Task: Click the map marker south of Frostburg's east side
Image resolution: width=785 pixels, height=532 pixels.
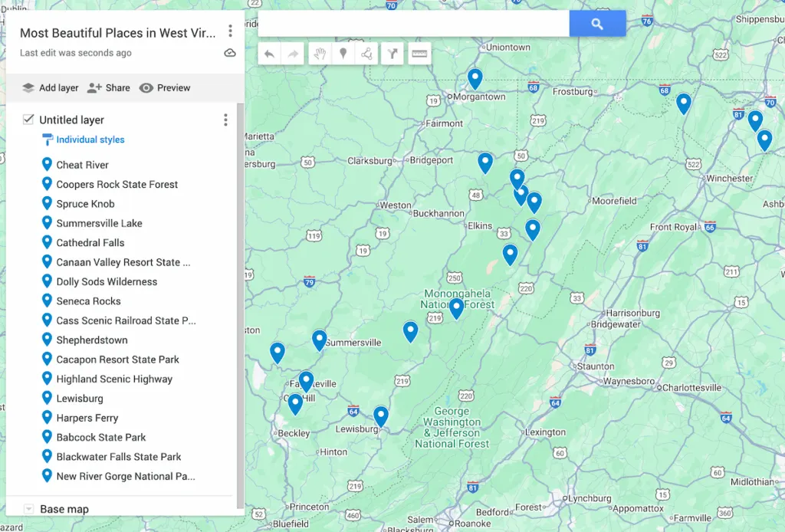Action: [684, 103]
